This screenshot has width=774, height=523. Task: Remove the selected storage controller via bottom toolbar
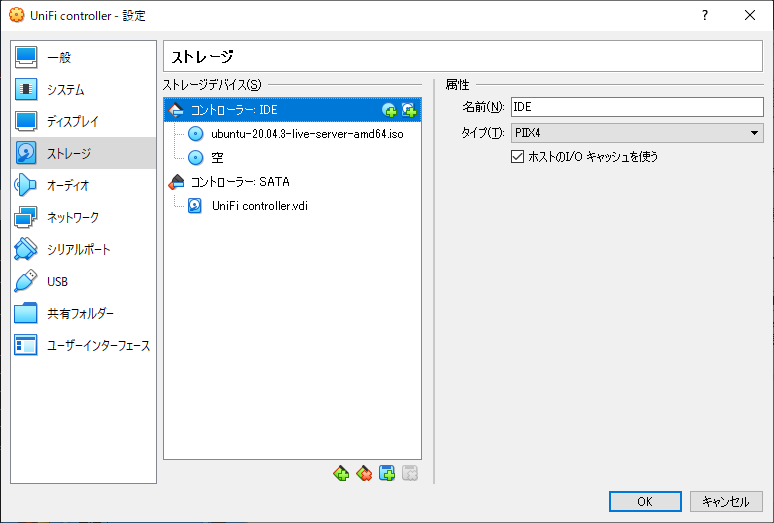click(x=364, y=473)
